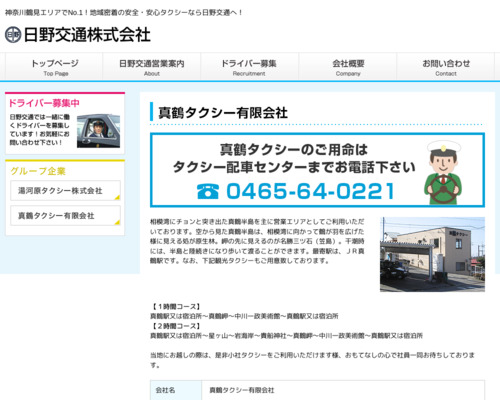Image resolution: width=500 pixels, height=400 pixels.
Task: Click the top tagline 神奈川鶴見エリアでNo.1 text
Action: pyautogui.click(x=124, y=13)
